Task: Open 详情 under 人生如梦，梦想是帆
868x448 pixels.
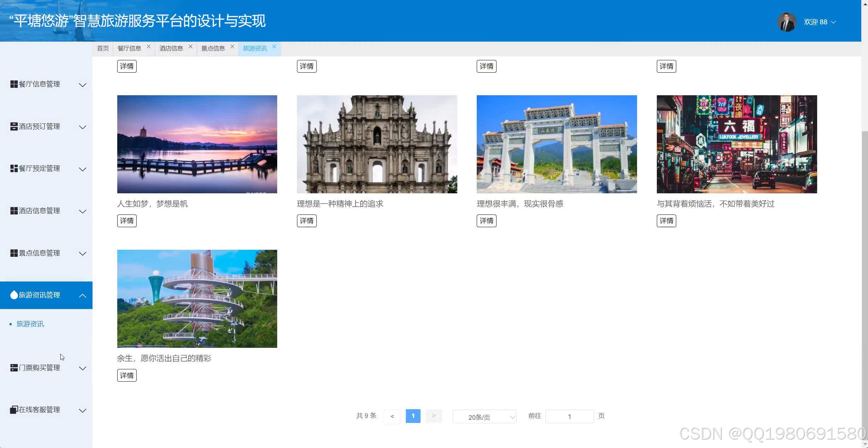Action: click(126, 220)
